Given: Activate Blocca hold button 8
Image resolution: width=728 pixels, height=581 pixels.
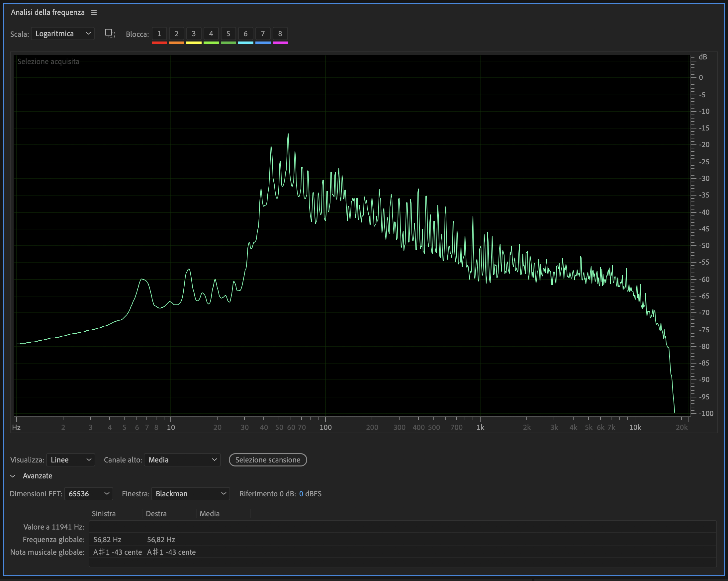Looking at the screenshot, I should point(280,34).
